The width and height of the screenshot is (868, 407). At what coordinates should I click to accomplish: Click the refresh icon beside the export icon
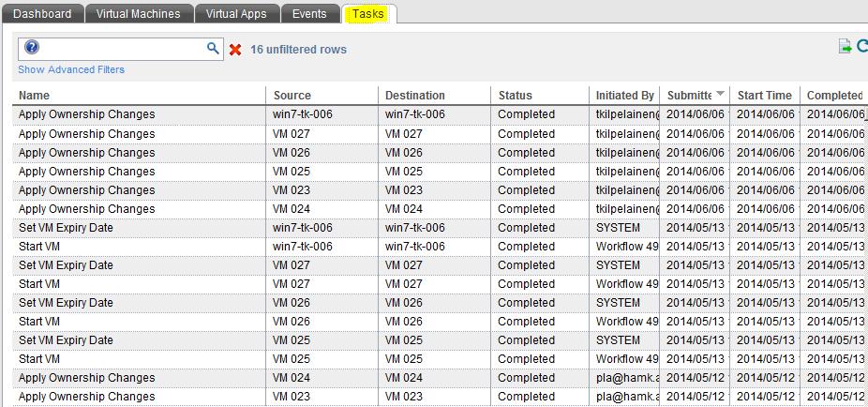click(x=862, y=47)
